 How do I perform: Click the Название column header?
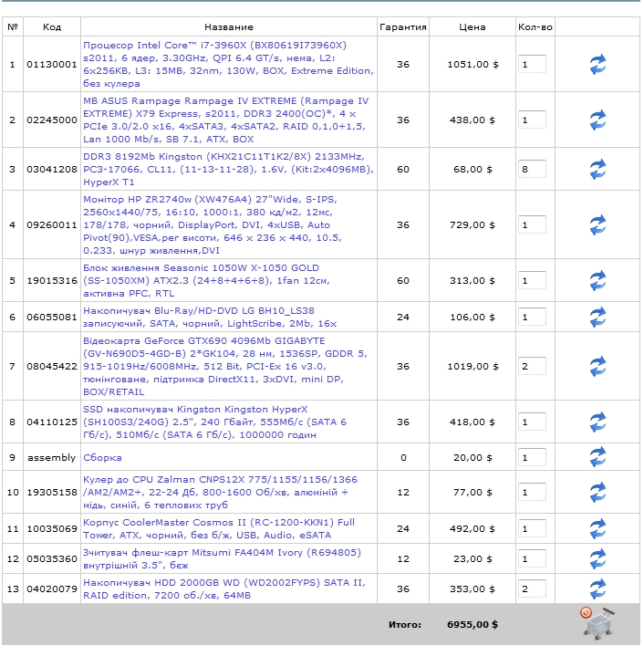point(229,27)
